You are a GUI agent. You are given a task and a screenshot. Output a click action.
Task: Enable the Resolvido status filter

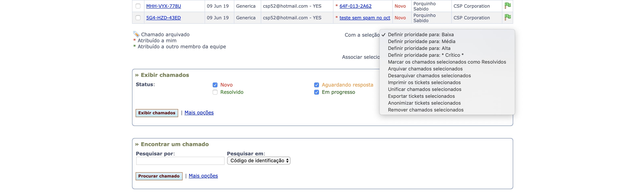coord(215,92)
